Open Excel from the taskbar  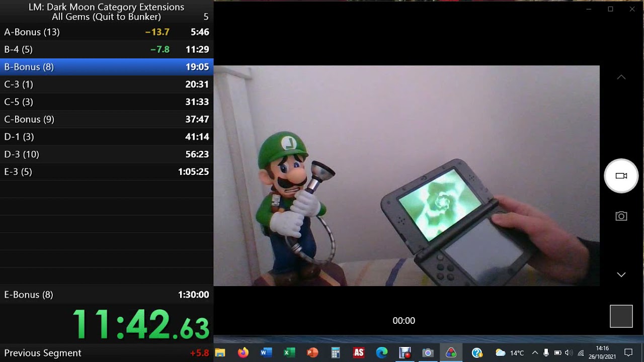pyautogui.click(x=289, y=353)
